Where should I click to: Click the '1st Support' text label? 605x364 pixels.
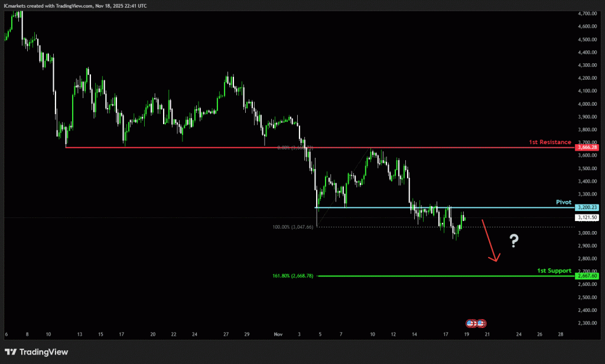pyautogui.click(x=554, y=271)
